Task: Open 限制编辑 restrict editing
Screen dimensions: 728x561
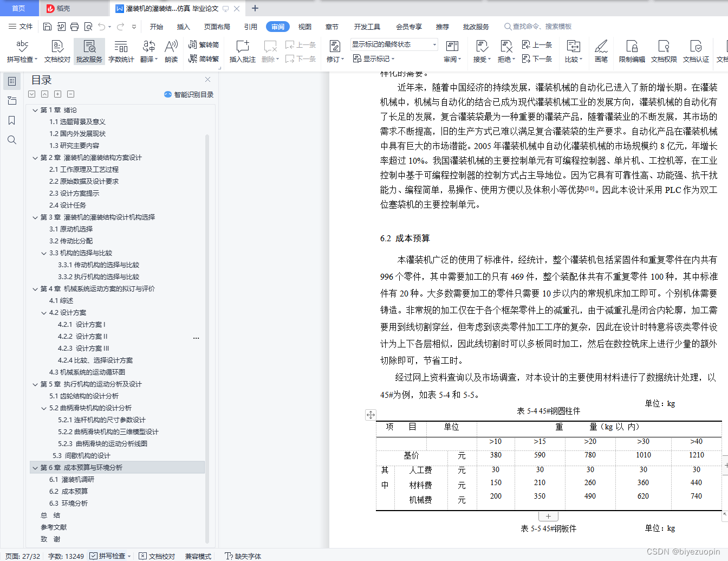Action: 632,51
